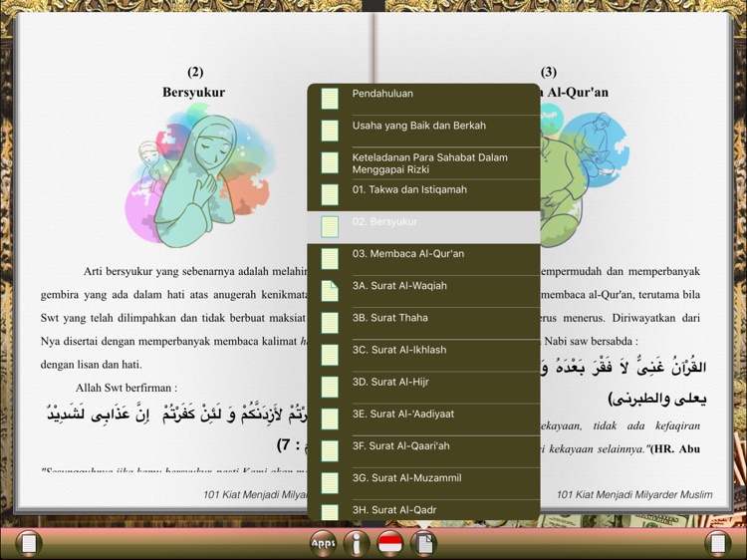The width and height of the screenshot is (747, 560).
Task: Click the page icon beside Pendahuluan
Action: (x=330, y=99)
